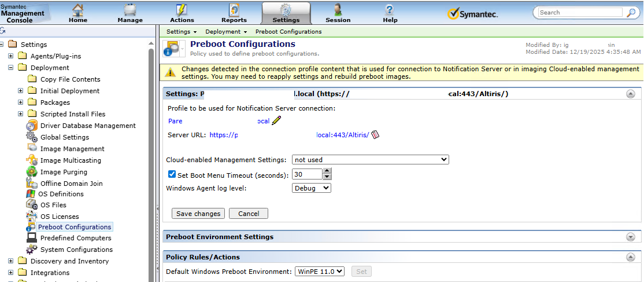This screenshot has height=282, width=644.
Task: Expand the Scripted Install Files folder
Action: (21, 113)
